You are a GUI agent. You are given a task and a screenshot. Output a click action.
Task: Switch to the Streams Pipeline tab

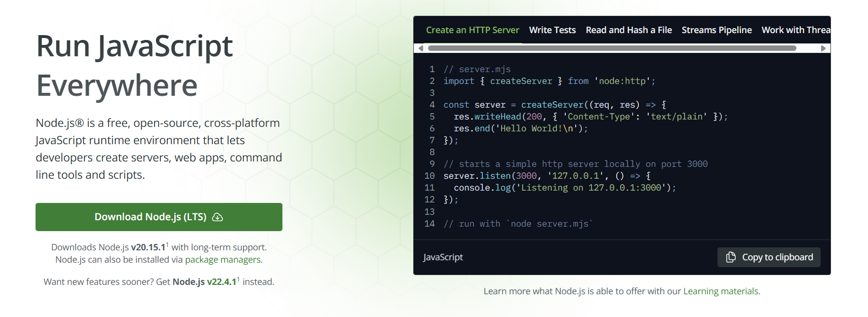pyautogui.click(x=717, y=30)
